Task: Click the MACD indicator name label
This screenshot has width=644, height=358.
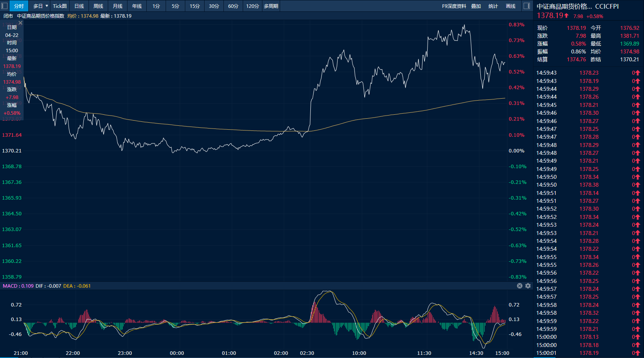Action: pyautogui.click(x=10, y=286)
